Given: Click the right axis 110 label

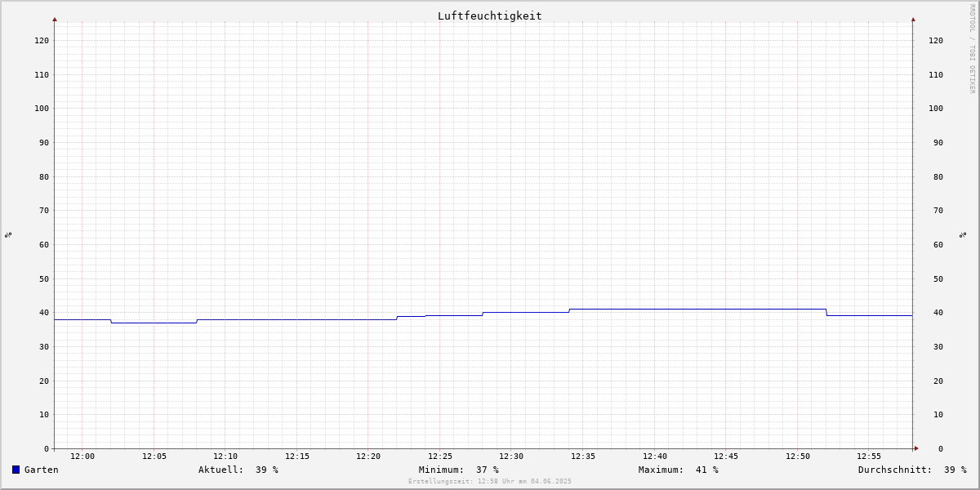Looking at the screenshot, I should click(936, 74).
